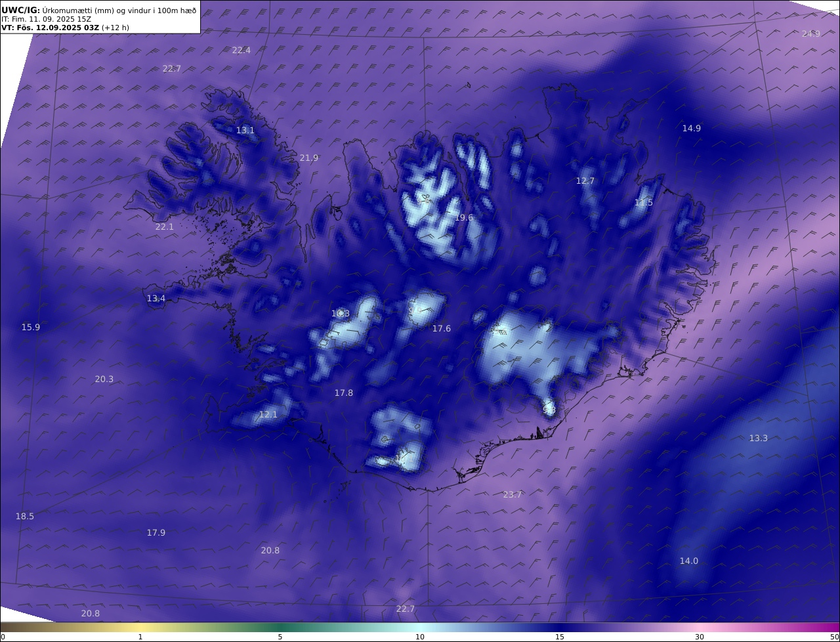Select the 15.9 value label
Image resolution: width=840 pixels, height=642 pixels.
31,327
